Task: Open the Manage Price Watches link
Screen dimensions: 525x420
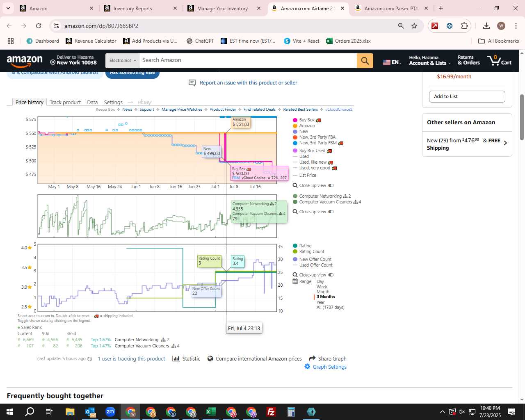Action: [182, 110]
